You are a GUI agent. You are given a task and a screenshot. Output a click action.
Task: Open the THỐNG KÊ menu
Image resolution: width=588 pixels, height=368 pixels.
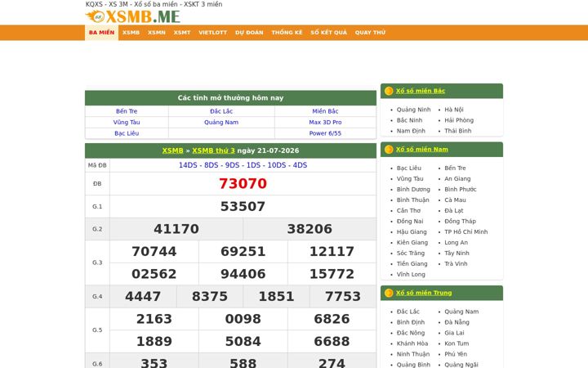click(x=287, y=33)
